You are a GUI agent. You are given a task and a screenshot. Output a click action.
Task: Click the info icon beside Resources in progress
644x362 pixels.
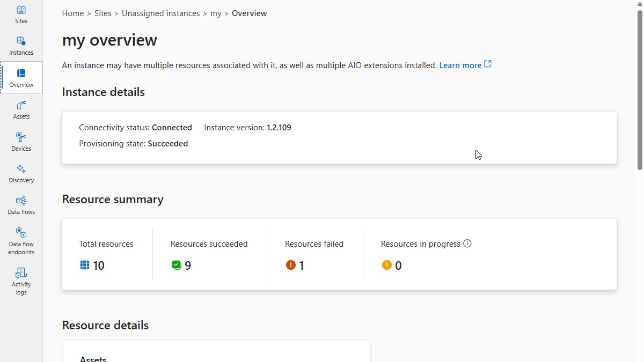467,243
